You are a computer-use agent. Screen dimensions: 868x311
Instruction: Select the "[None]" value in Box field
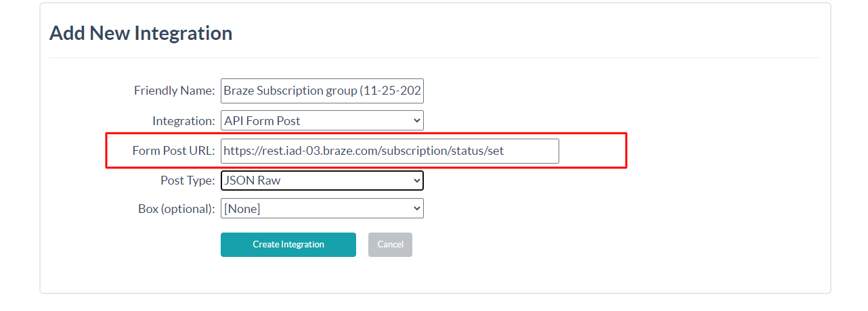(242, 209)
